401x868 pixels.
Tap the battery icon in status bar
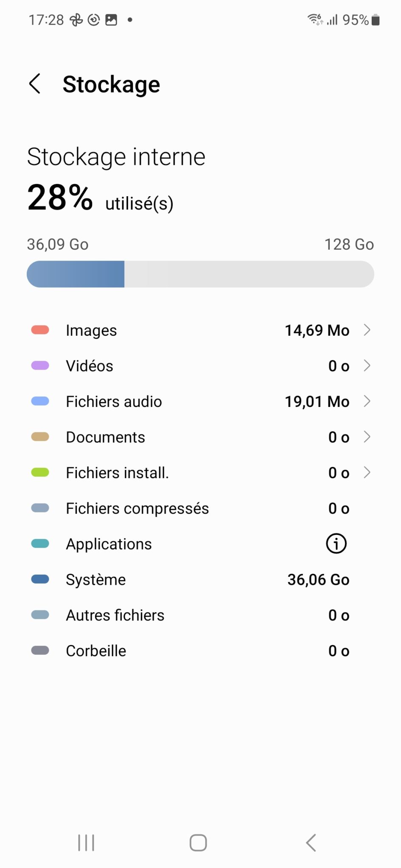pos(376,20)
